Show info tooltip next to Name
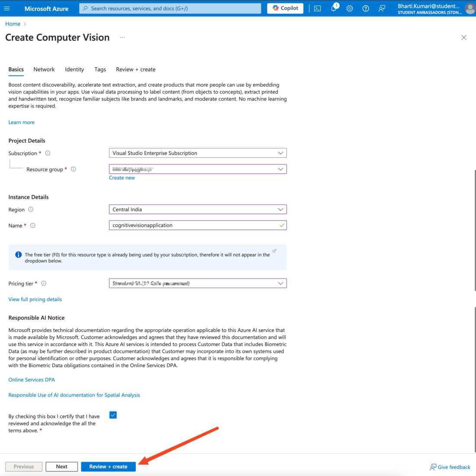The height and width of the screenshot is (476, 476). point(33,225)
